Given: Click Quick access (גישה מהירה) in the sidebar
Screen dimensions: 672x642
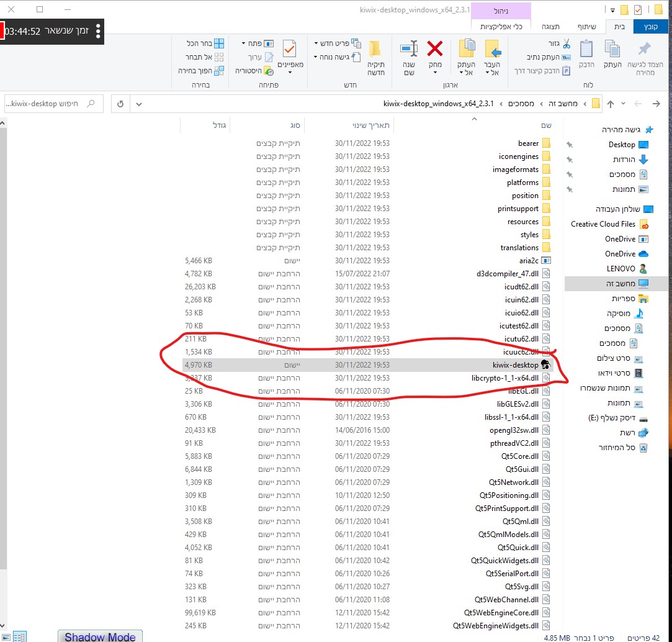Looking at the screenshot, I should 627,130.
